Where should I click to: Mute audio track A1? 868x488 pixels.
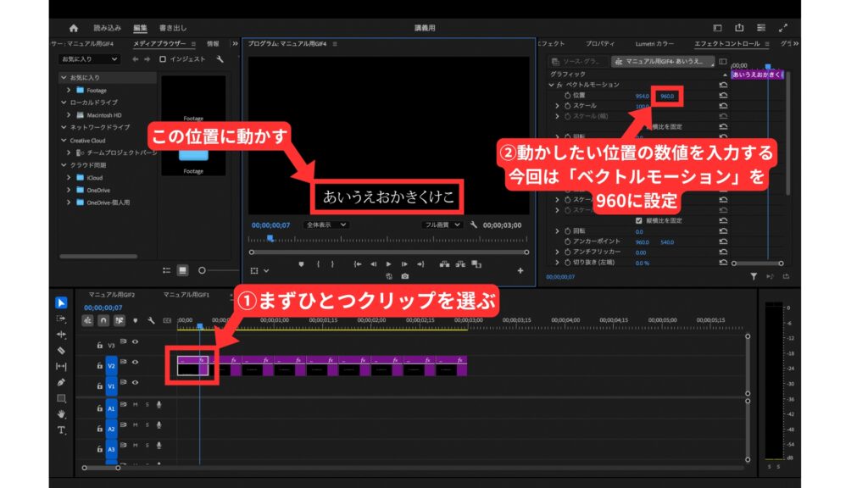pyautogui.click(x=135, y=405)
